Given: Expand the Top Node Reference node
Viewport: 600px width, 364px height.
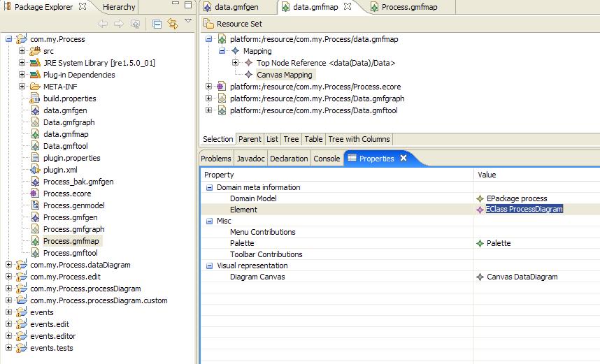Looking at the screenshot, I should pyautogui.click(x=236, y=63).
